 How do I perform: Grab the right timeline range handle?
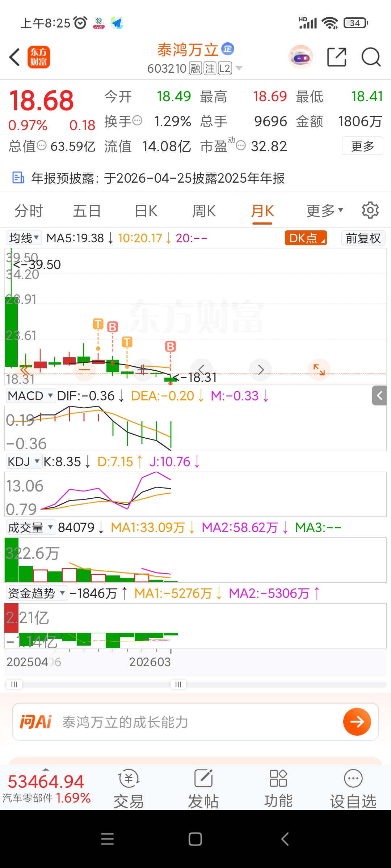pyautogui.click(x=178, y=684)
